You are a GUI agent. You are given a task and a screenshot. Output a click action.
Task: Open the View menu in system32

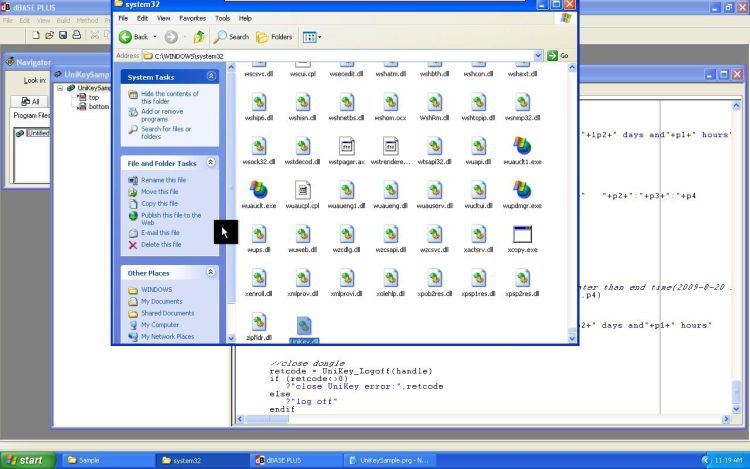[x=164, y=18]
